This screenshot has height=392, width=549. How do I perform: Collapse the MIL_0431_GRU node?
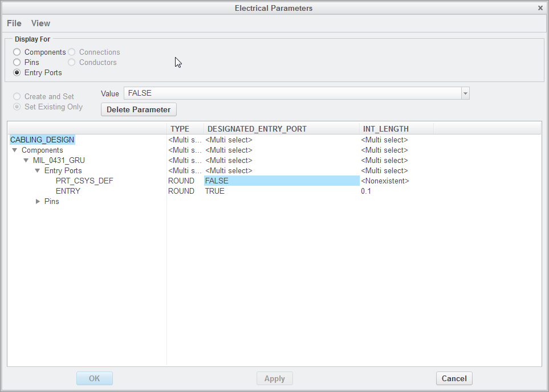tap(26, 160)
